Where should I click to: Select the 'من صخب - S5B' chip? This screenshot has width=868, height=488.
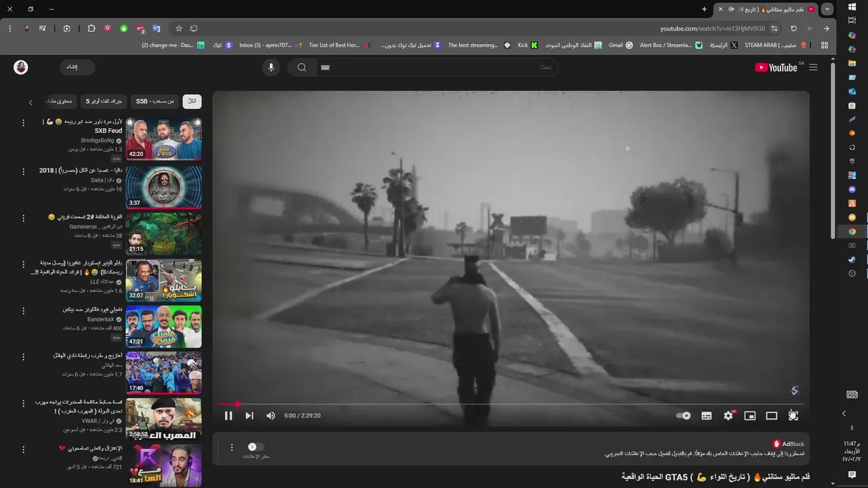(x=155, y=101)
